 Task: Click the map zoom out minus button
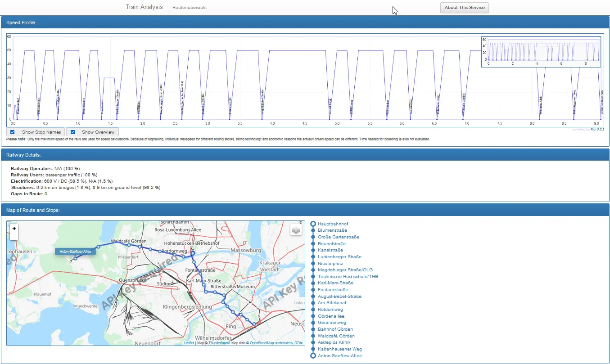(x=14, y=236)
